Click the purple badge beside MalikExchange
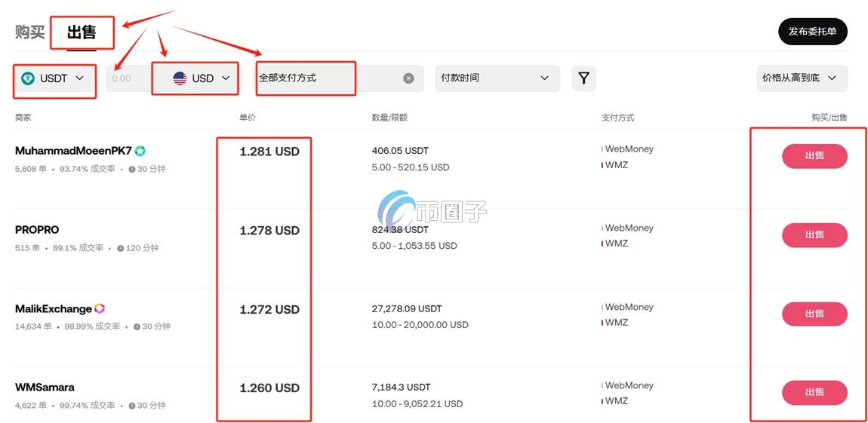 pos(100,308)
